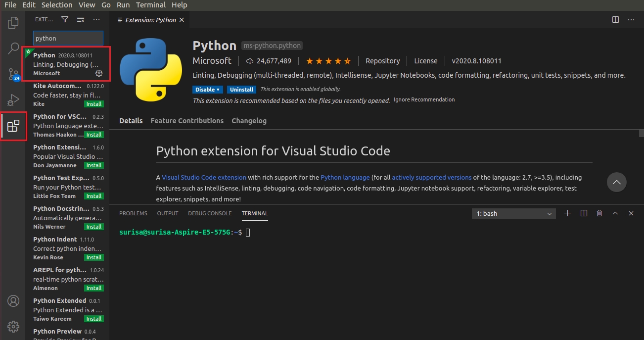Select the Terminal panel tab
The height and width of the screenshot is (340, 644).
coord(255,213)
